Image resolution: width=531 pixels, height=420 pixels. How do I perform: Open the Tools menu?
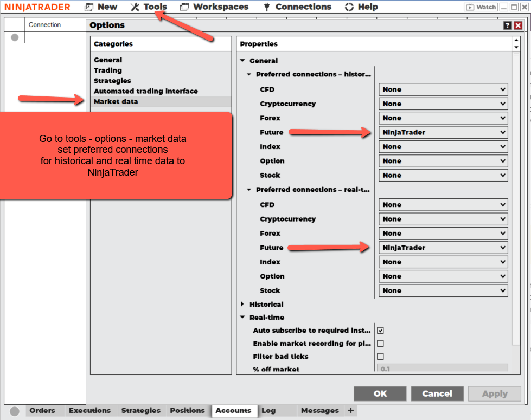coord(149,7)
